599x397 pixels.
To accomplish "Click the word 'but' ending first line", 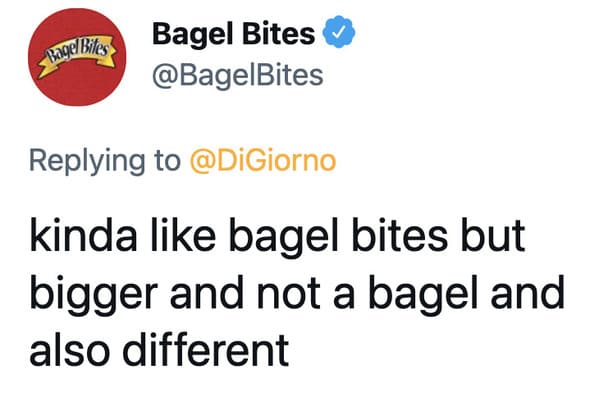I will click(493, 235).
